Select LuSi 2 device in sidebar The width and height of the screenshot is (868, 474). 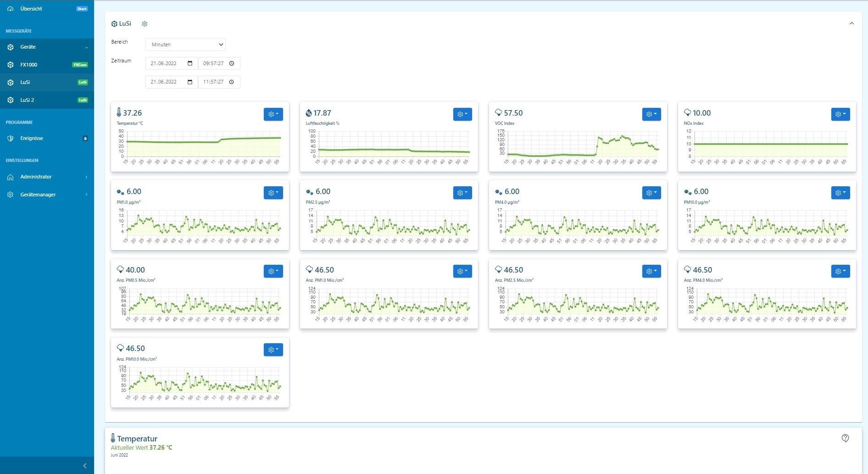[x=47, y=100]
